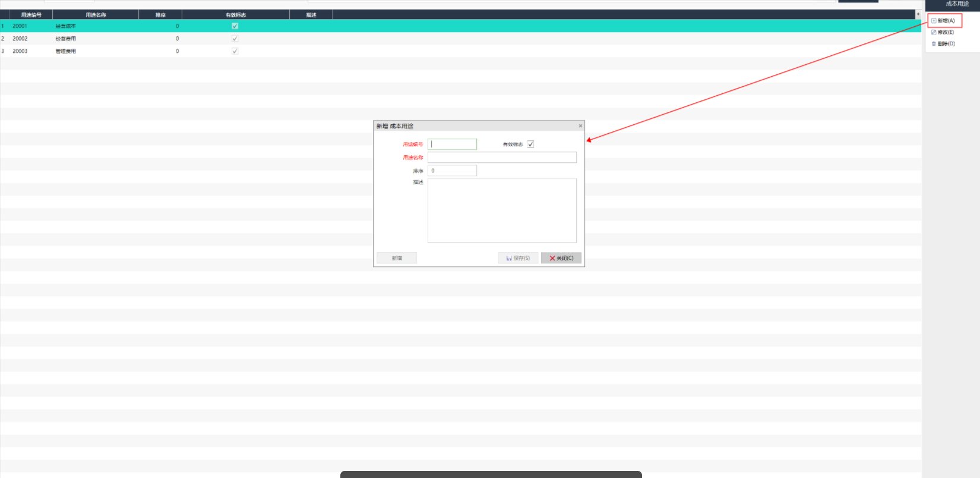
Task: Click the 排序 column header
Action: [x=160, y=15]
